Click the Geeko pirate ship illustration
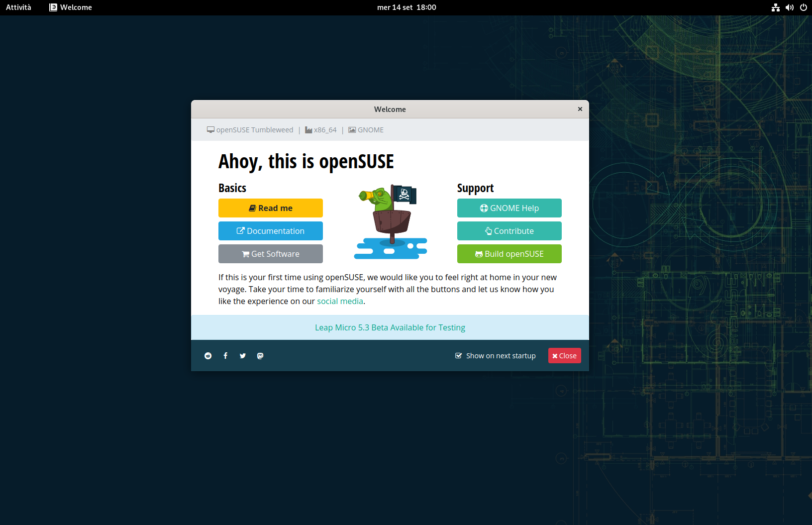Viewport: 812px width, 525px height. point(391,221)
